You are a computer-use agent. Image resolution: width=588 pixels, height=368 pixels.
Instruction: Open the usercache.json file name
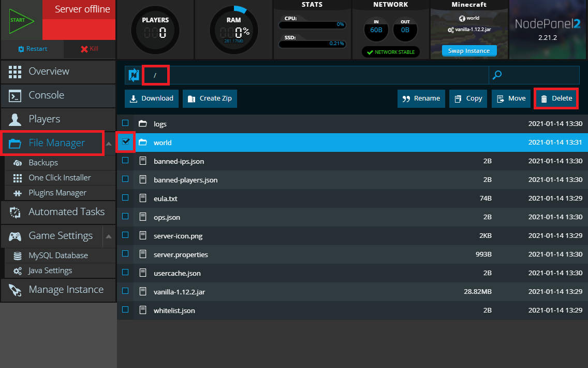click(x=177, y=273)
